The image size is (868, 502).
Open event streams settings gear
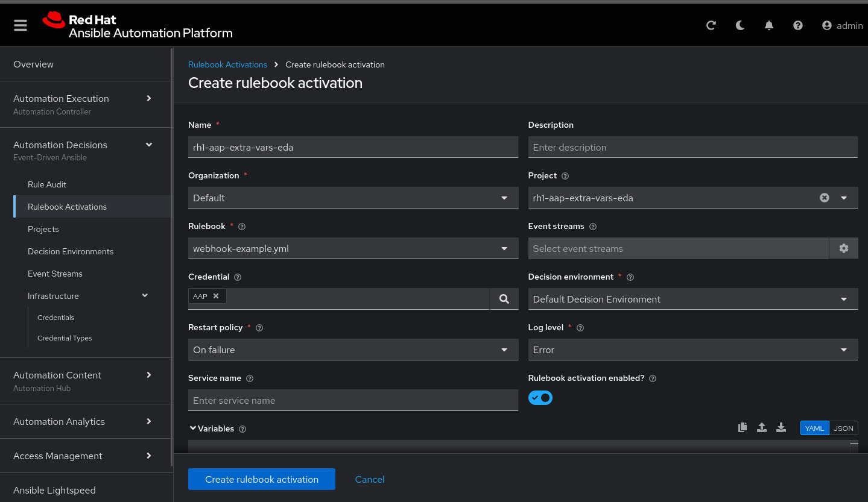click(844, 248)
